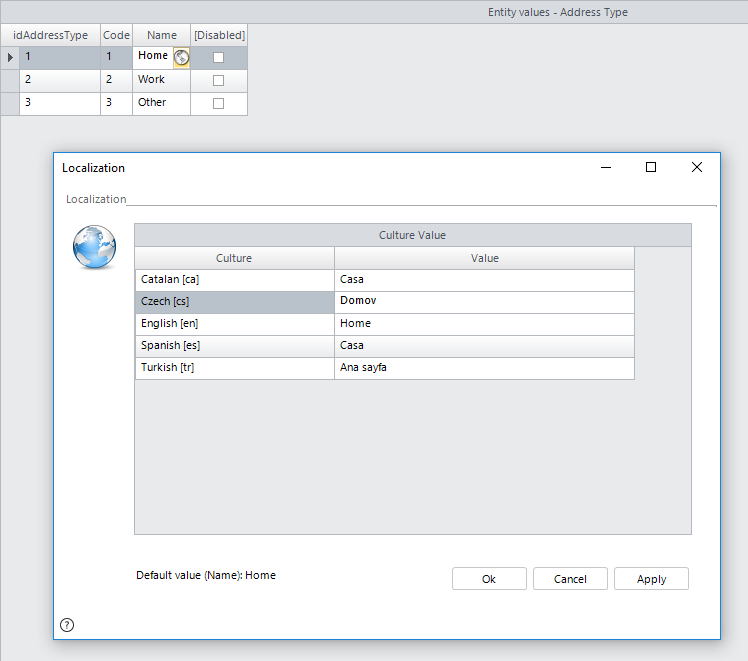Click the Code column header
The width and height of the screenshot is (748, 661).
pos(116,35)
